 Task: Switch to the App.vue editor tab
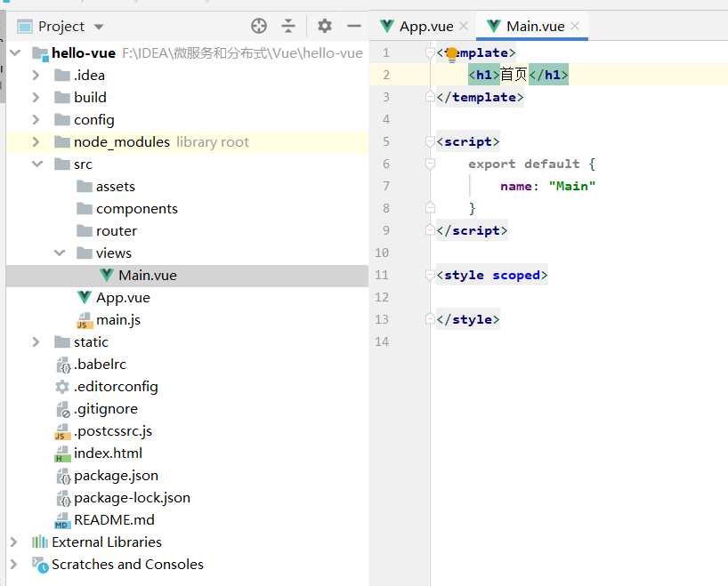426,27
